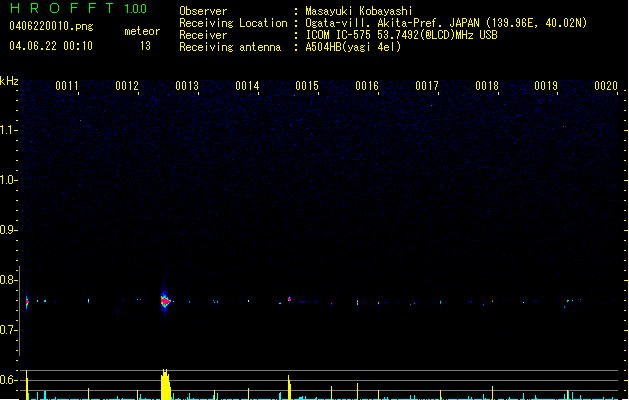Select observer name Masayuki Kobayashi
This screenshot has width=629, height=400.
tap(359, 11)
